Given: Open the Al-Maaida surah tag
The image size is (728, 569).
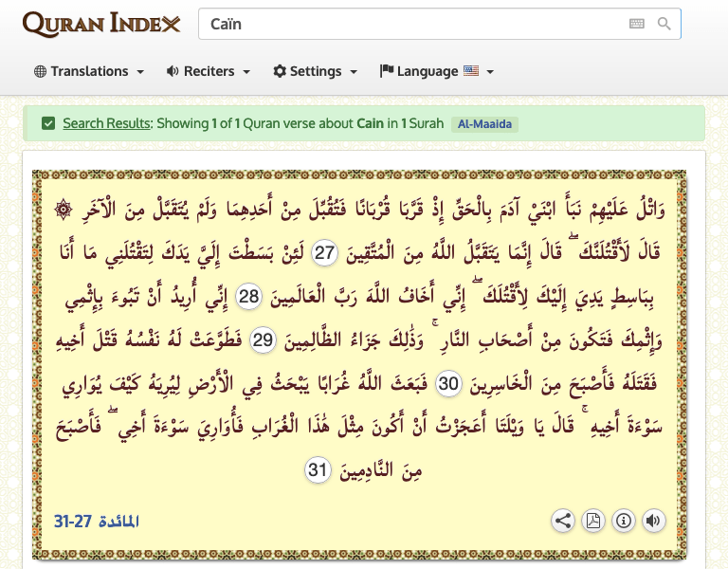Looking at the screenshot, I should [x=484, y=124].
